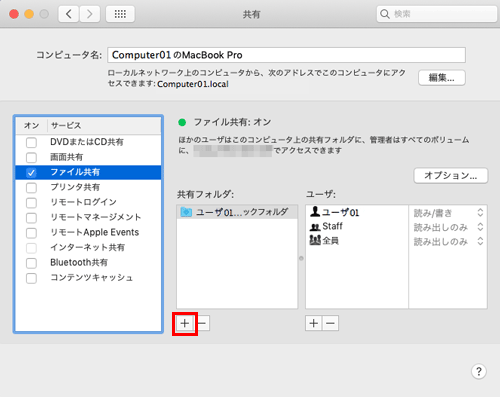Enable the Bluetooth共有 checkbox

(31, 263)
